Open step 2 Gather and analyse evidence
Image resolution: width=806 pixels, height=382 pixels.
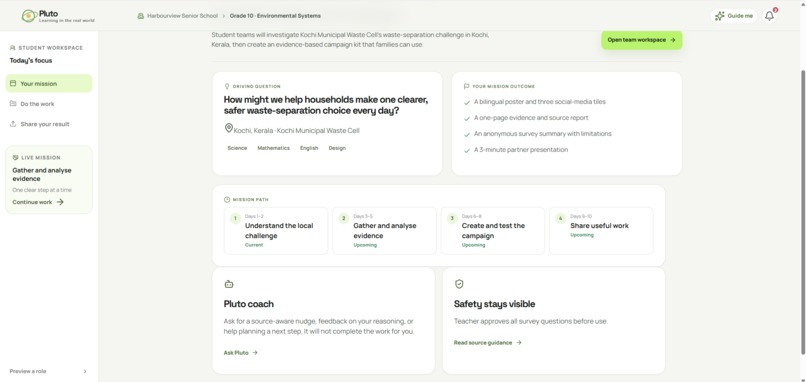click(384, 231)
